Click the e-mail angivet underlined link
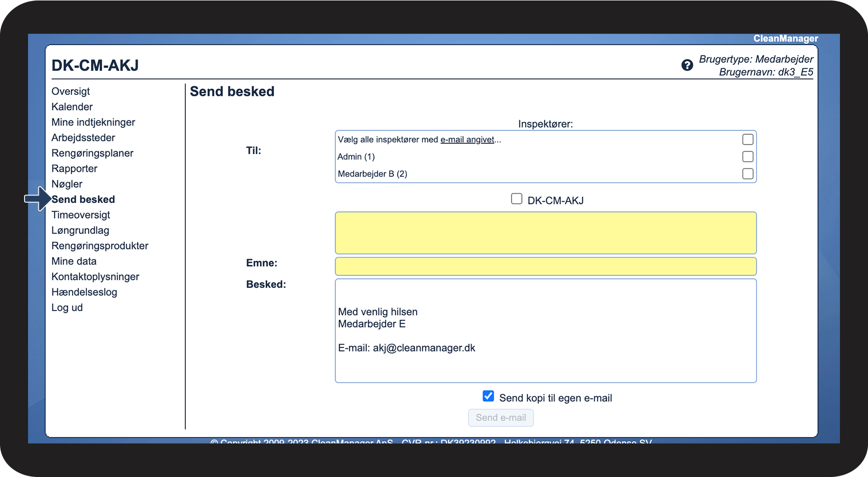Viewport: 868px width, 477px height. [467, 140]
